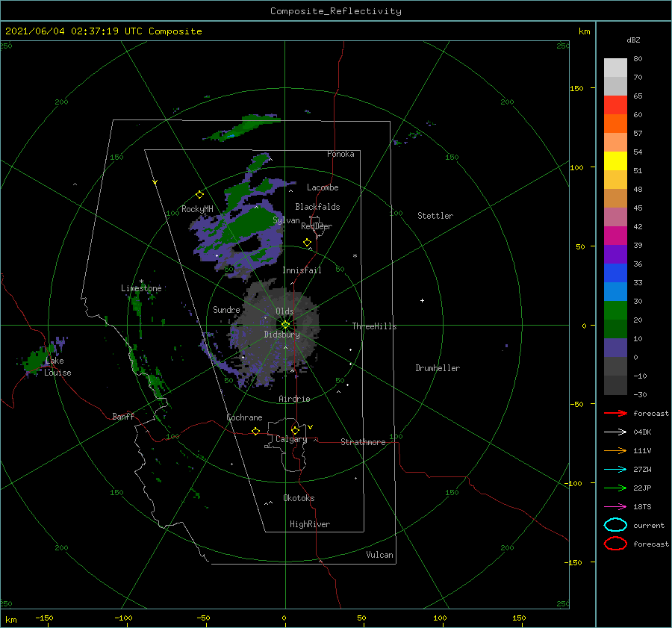The height and width of the screenshot is (628, 672).
Task: Click the 'Didsbury' map label
Action: click(x=282, y=335)
